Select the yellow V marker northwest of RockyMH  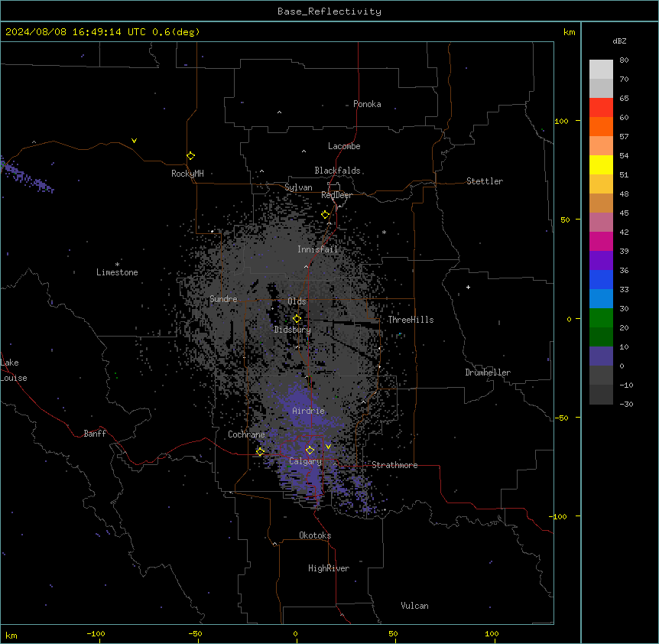click(134, 141)
